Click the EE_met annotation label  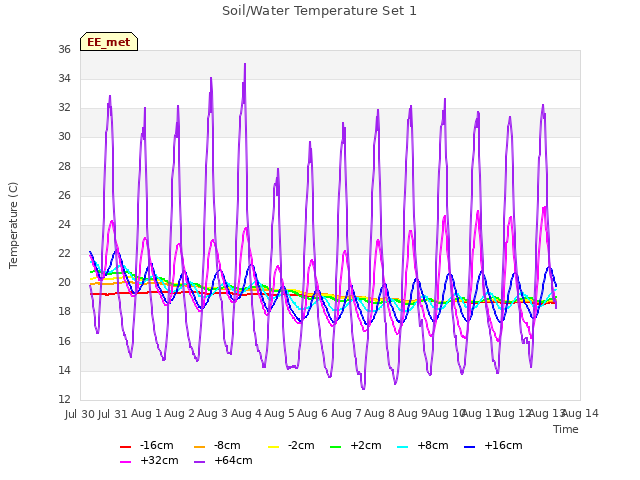tap(109, 42)
